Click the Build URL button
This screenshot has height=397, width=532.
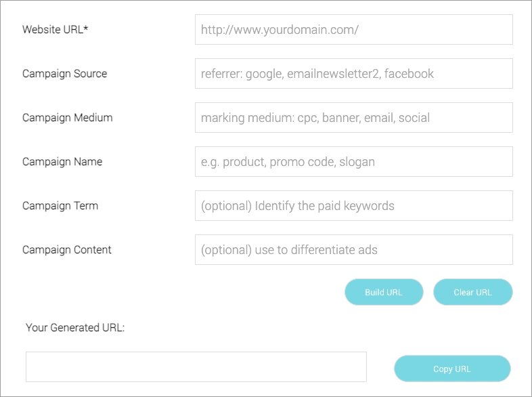point(384,292)
